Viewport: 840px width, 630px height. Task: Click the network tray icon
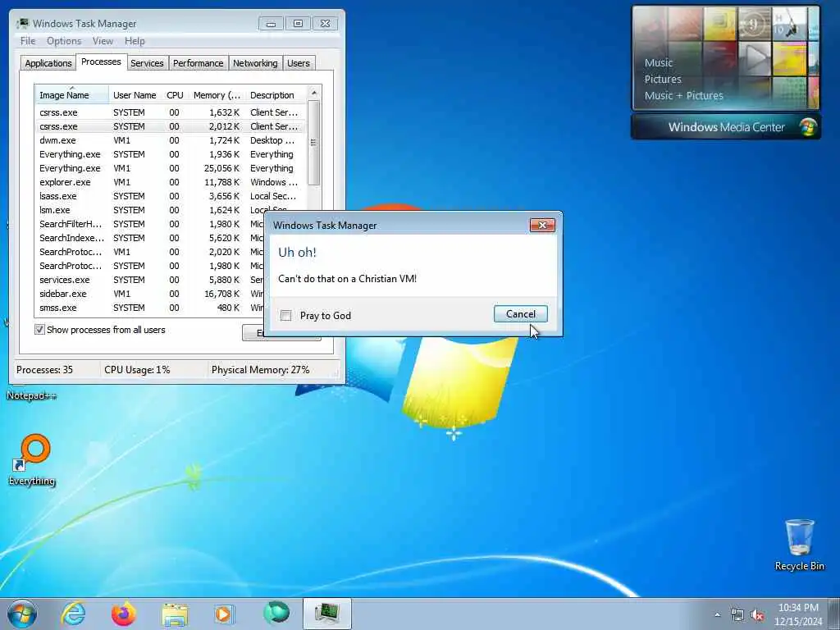tap(737, 615)
